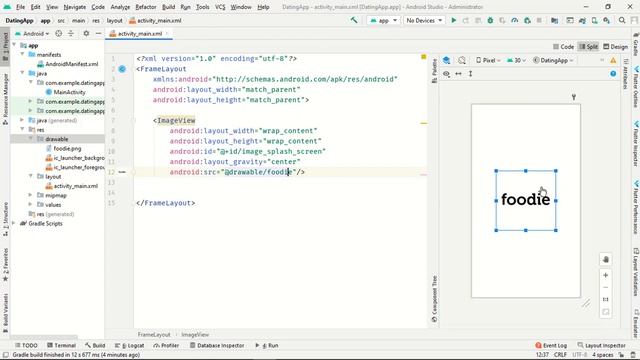Click the zoom to fit screen icon
The height and width of the screenshot is (360, 640).
tap(606, 312)
